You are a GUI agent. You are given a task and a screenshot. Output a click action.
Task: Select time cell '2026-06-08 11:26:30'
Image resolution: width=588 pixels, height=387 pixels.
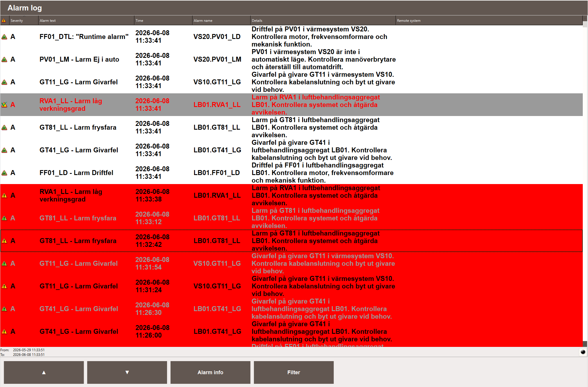(x=153, y=309)
